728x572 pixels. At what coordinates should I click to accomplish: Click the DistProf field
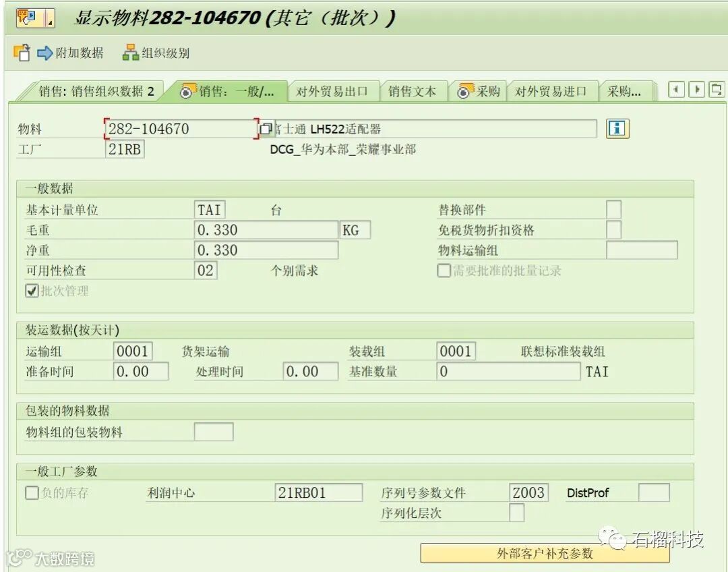point(654,492)
